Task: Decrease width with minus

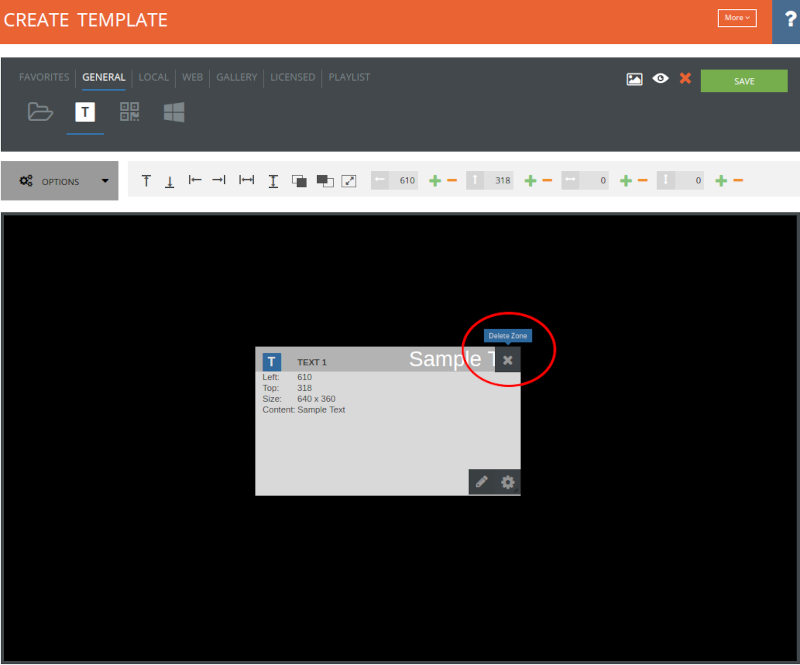Action: pos(642,181)
